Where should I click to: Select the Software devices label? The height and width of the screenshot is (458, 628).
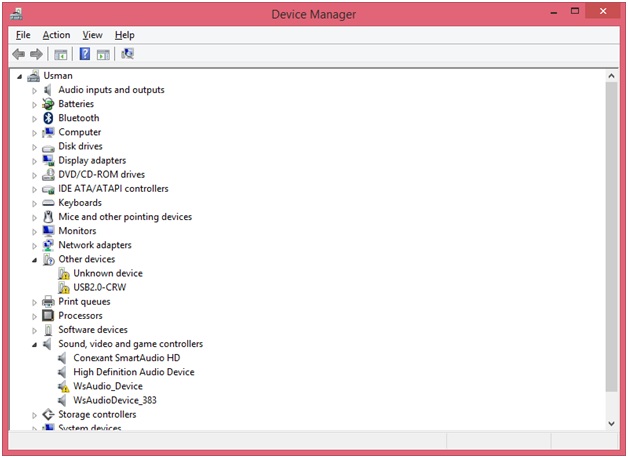(x=93, y=330)
